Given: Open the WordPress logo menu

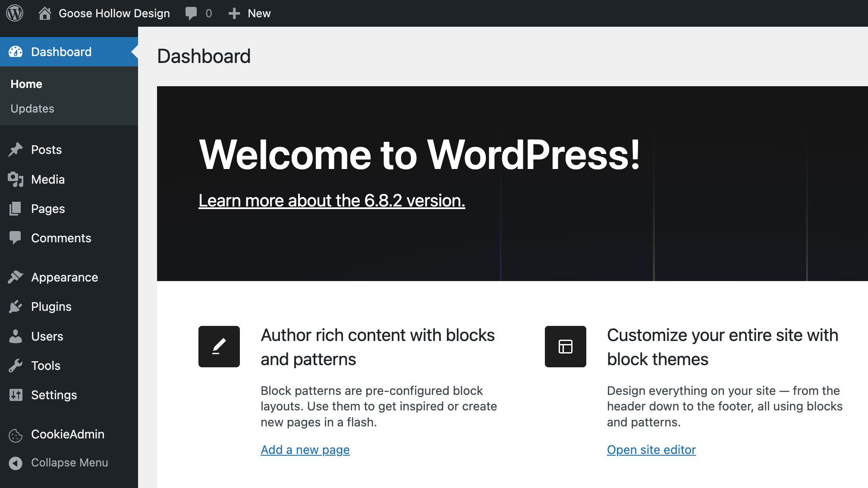Looking at the screenshot, I should coord(15,13).
